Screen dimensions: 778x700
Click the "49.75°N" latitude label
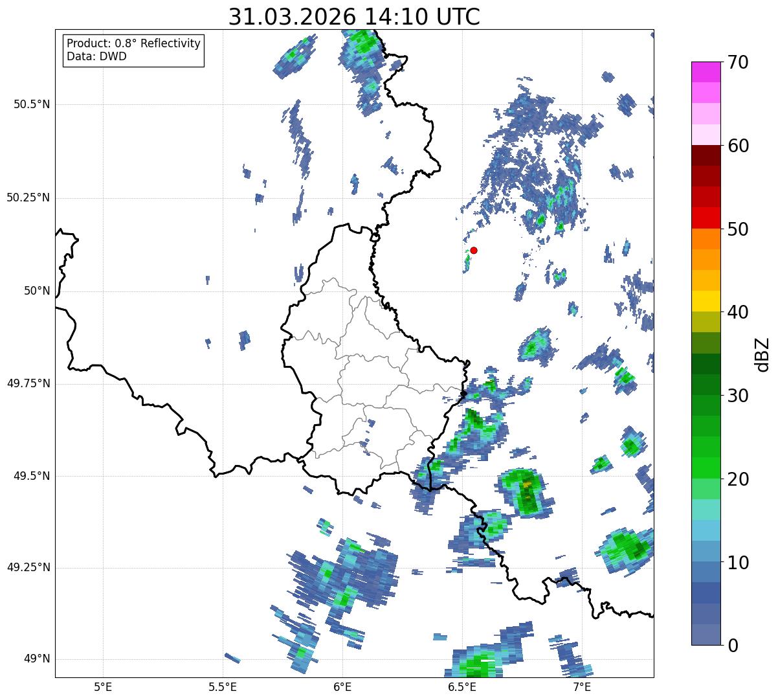coord(28,383)
